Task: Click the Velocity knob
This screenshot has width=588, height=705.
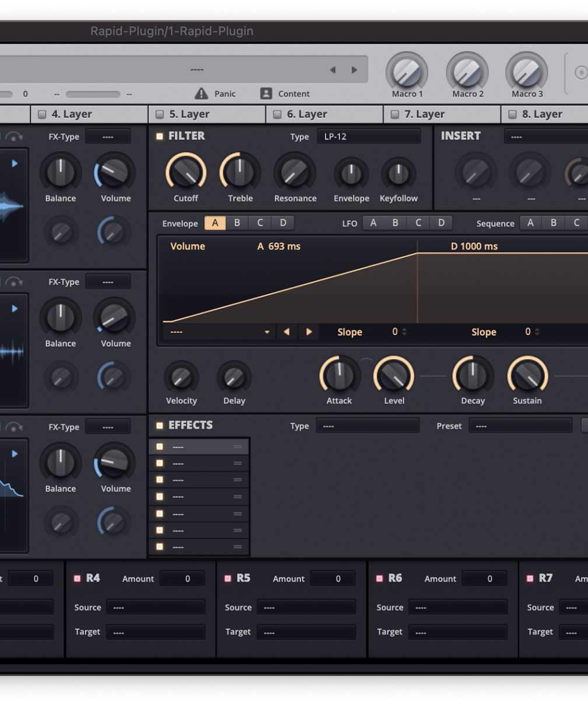Action: click(x=181, y=378)
